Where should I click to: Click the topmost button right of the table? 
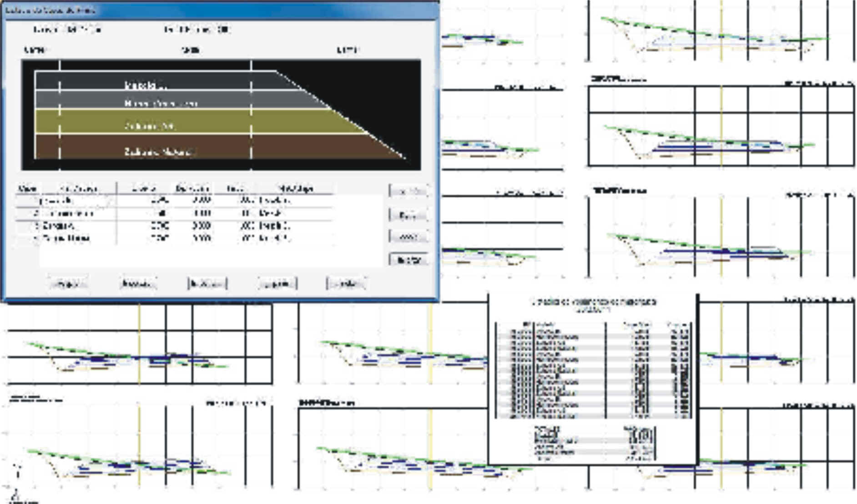tap(408, 191)
